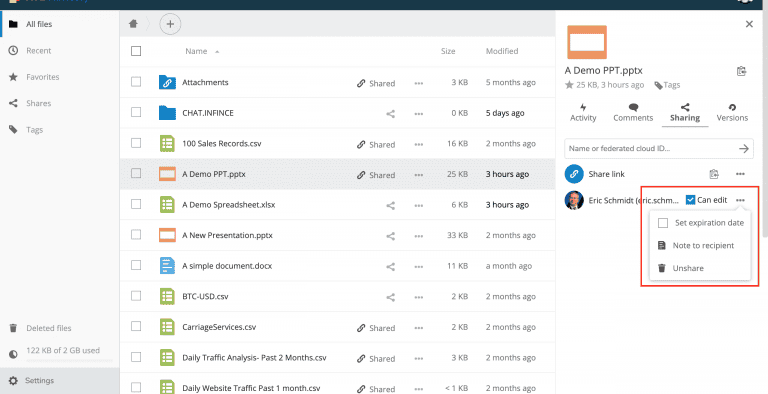This screenshot has width=768, height=394.
Task: Switch to the Sharing tab
Action: click(x=685, y=113)
